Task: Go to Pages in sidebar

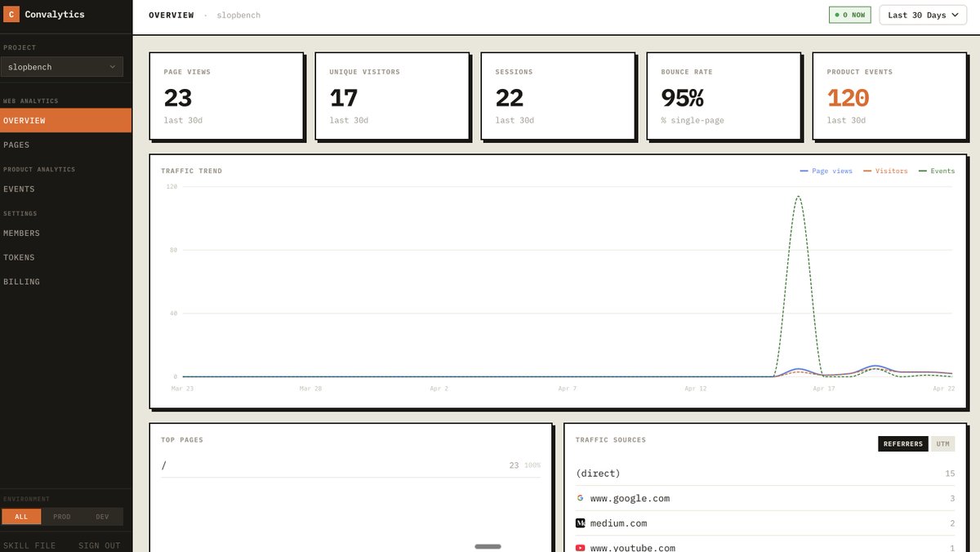Action: coord(65,145)
